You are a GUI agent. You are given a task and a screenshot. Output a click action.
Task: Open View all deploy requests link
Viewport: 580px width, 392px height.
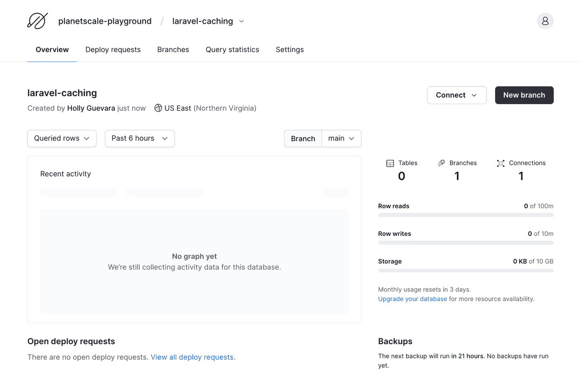192,357
